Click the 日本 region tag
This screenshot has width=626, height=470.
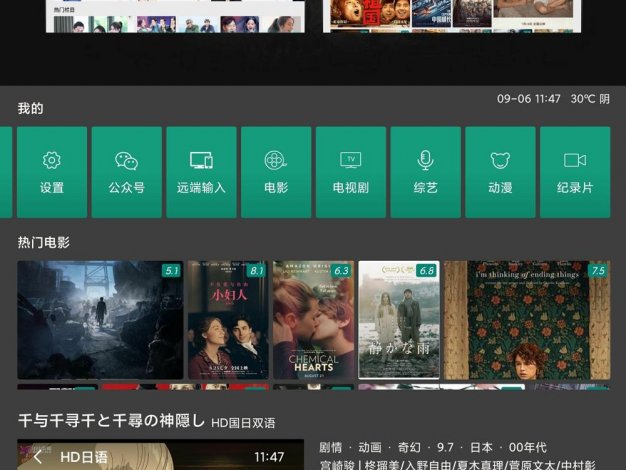481,447
